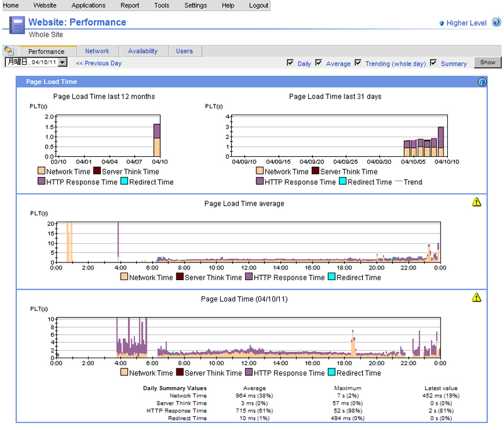Viewport: 504px width, 430px height.
Task: Click the HTTP Response Time latest value 2 s (81%)
Action: (441, 410)
